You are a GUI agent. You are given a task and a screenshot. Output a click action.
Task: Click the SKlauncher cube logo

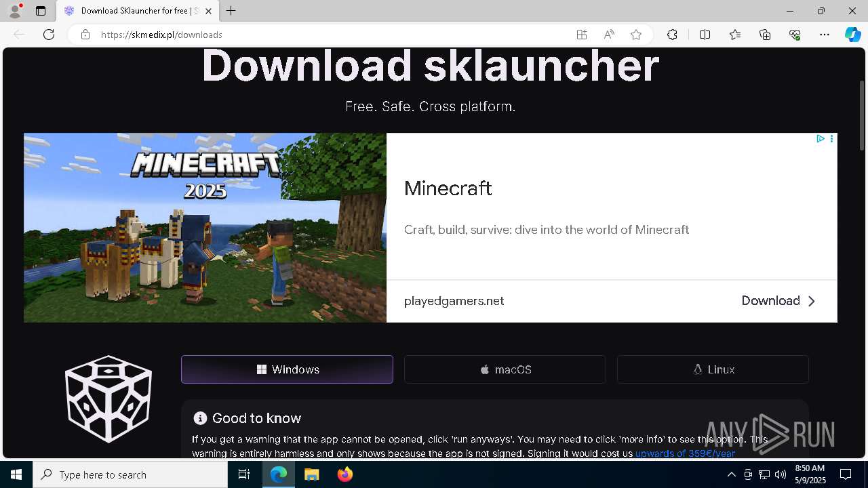[108, 399]
